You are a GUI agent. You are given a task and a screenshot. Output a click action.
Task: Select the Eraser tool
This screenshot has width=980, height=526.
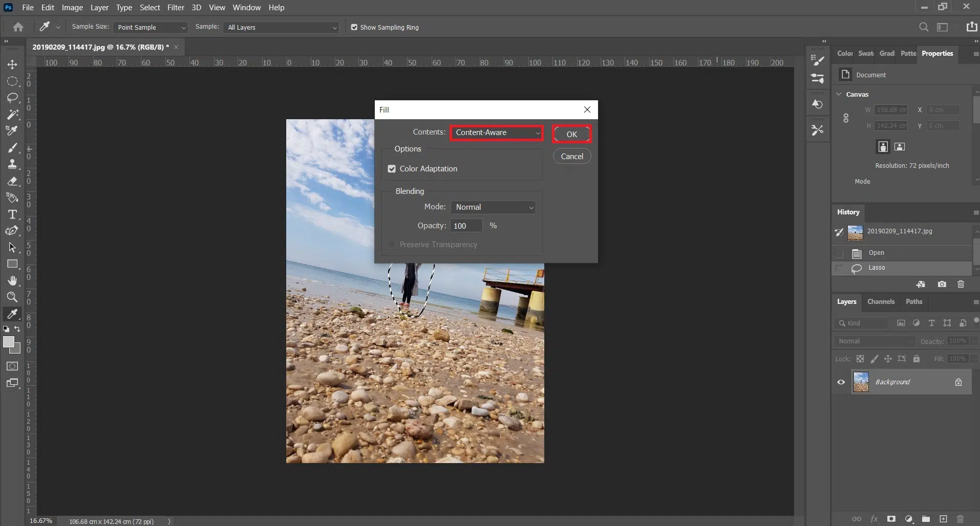tap(12, 181)
